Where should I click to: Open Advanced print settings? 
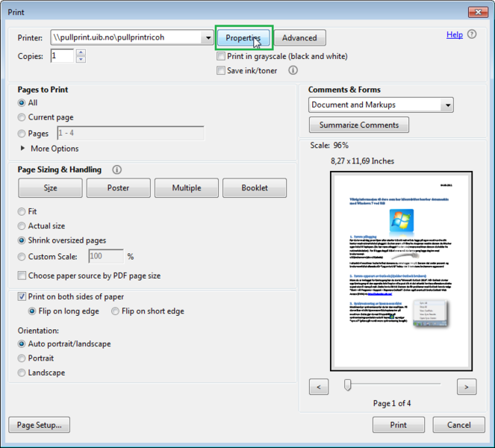[x=299, y=38]
